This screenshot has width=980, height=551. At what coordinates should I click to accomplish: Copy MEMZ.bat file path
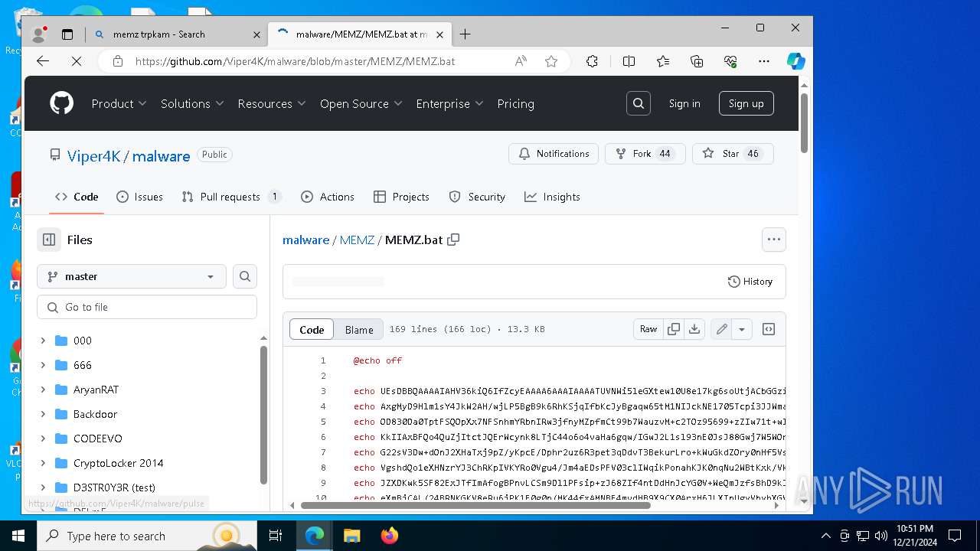pyautogui.click(x=453, y=240)
